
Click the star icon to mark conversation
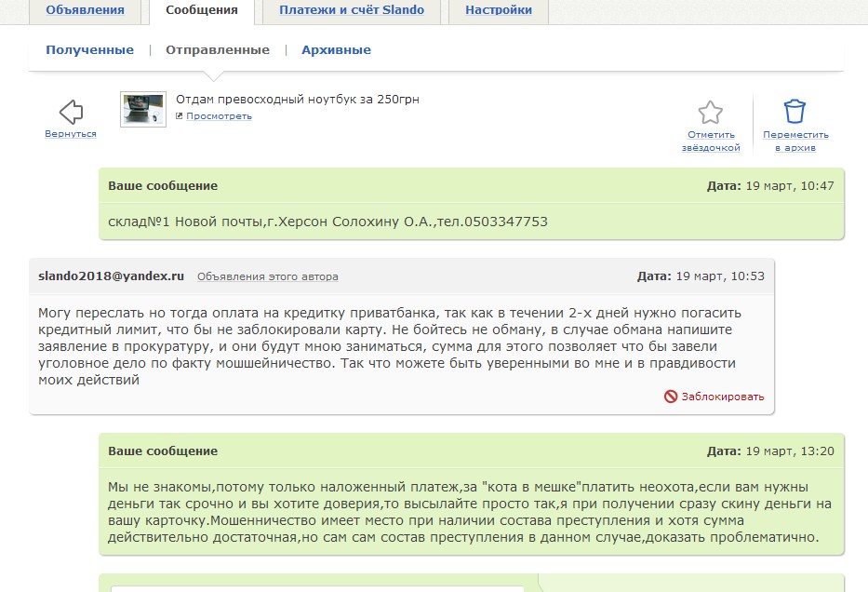coord(711,113)
